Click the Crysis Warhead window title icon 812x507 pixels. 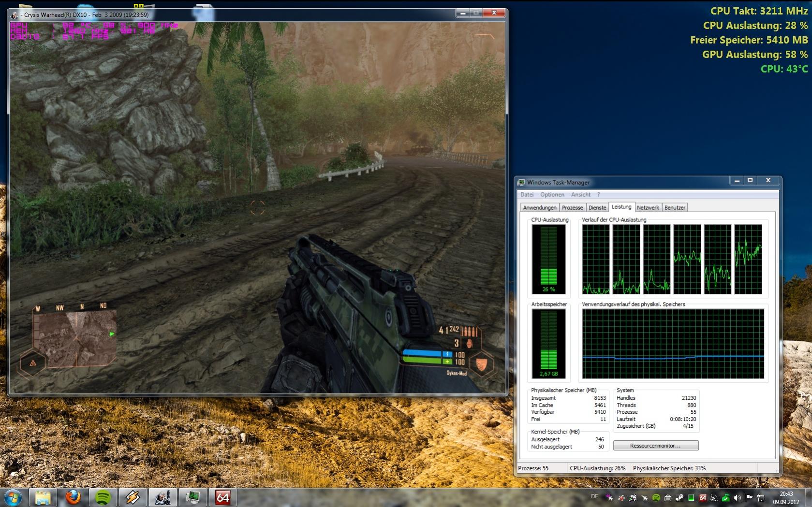tap(14, 15)
